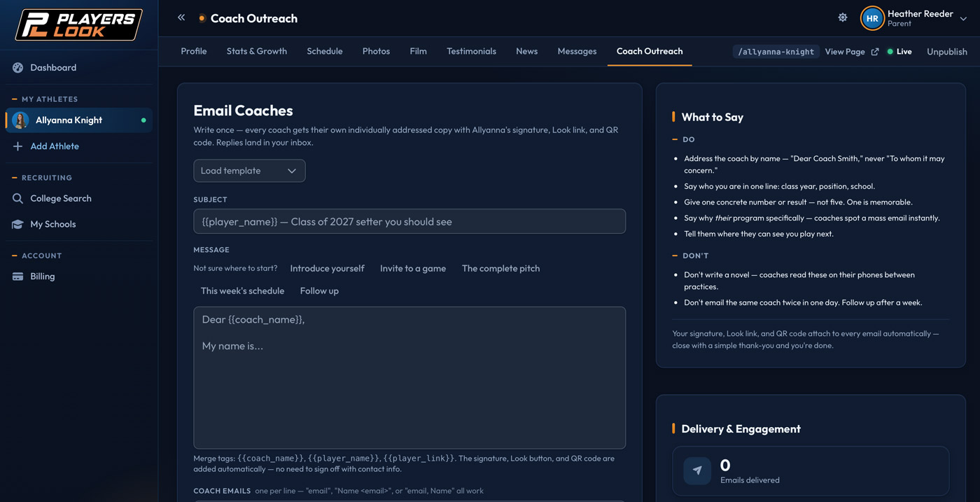The image size is (980, 502).
Task: Click Allyanna Knight's profile photo
Action: (x=20, y=120)
